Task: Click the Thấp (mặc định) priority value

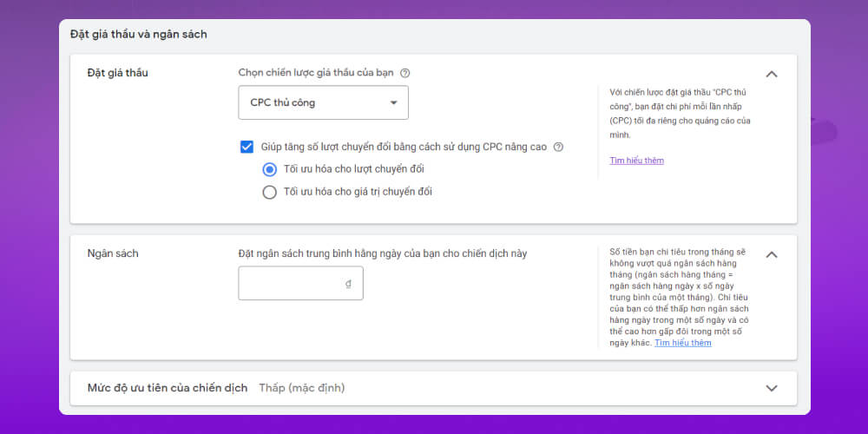Action: pyautogui.click(x=301, y=388)
